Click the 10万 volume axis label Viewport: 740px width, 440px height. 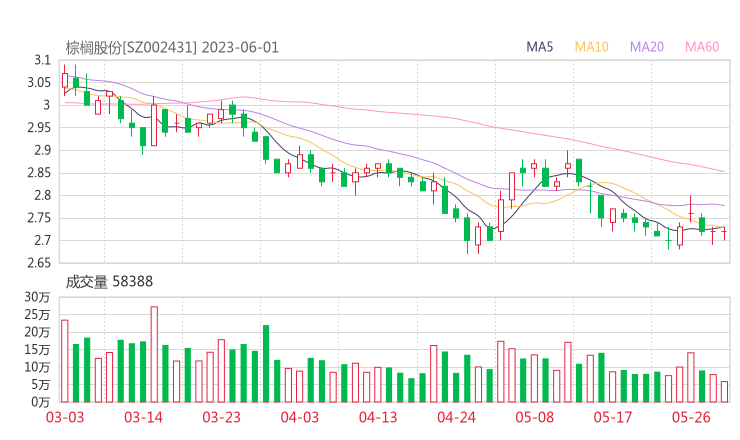[37, 367]
